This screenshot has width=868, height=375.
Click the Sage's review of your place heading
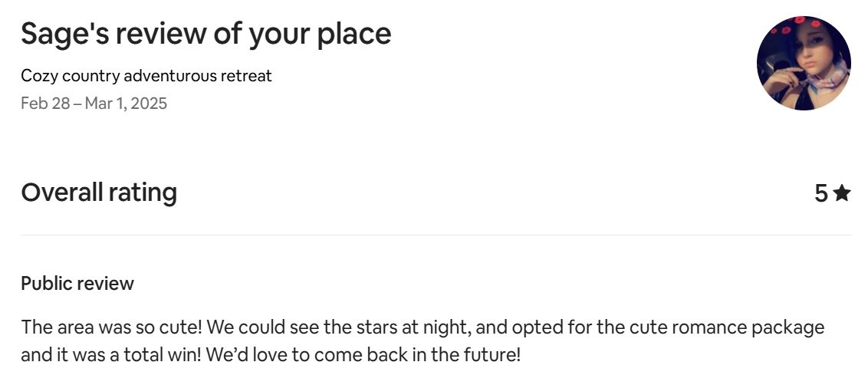pyautogui.click(x=206, y=34)
